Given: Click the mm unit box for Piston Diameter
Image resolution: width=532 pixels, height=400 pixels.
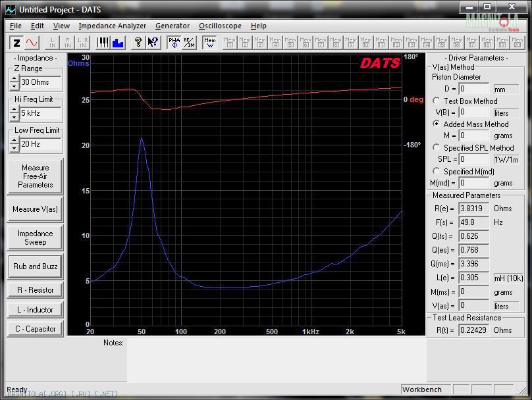Looking at the screenshot, I should coord(506,89).
